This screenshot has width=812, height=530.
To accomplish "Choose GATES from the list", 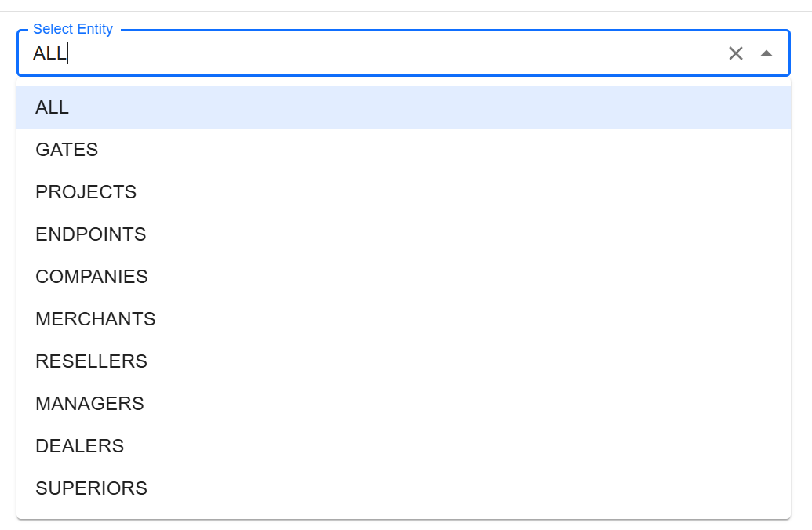I will [x=67, y=150].
